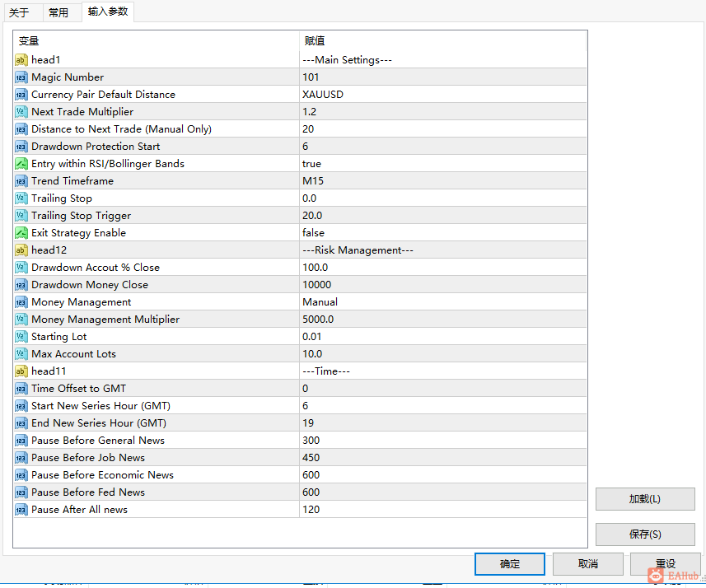
Task: Click icon beside Pause Before Job News
Action: click(x=21, y=458)
